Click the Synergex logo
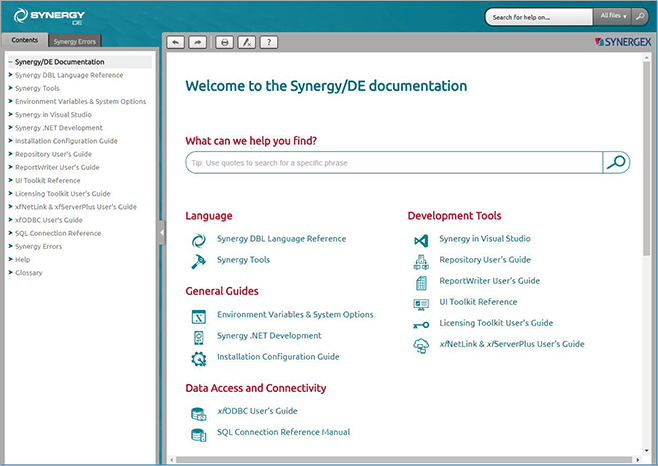The image size is (658, 466). [x=623, y=42]
